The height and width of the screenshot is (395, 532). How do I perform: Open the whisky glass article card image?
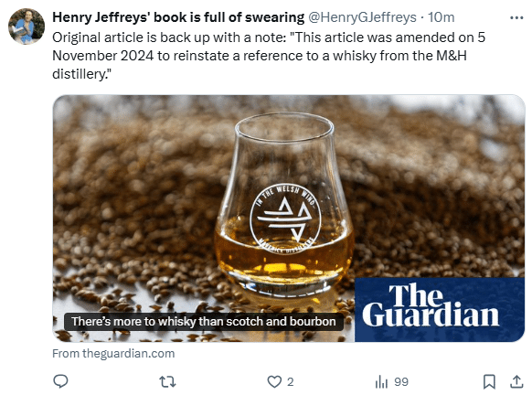tap(289, 219)
